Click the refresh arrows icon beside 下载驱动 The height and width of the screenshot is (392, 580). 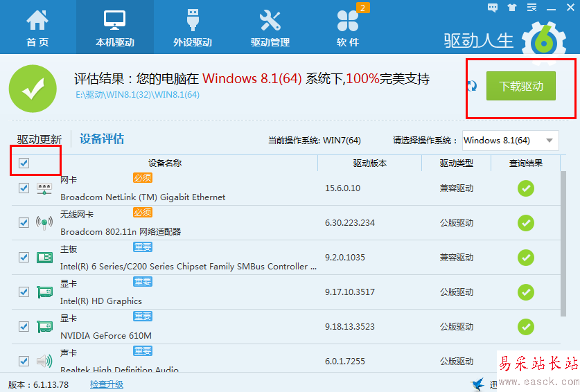[472, 86]
